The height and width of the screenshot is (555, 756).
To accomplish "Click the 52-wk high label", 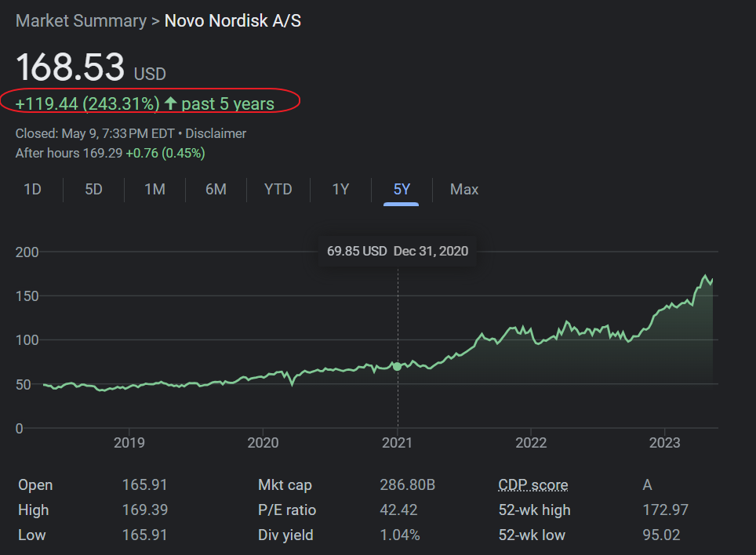I will (x=535, y=510).
